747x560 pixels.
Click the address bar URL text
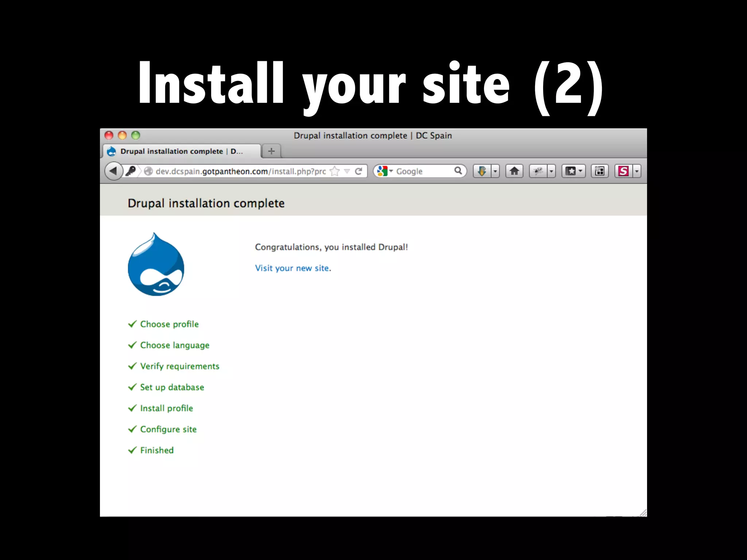pos(241,171)
